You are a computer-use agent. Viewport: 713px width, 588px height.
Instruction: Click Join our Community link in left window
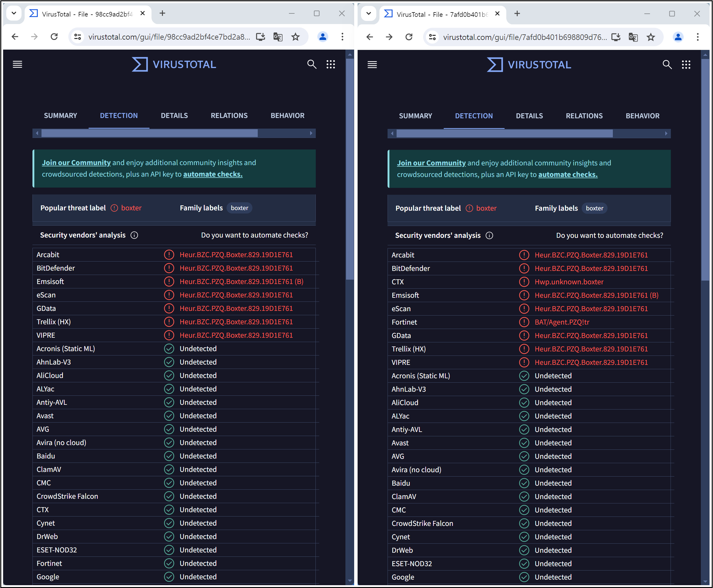pyautogui.click(x=76, y=163)
